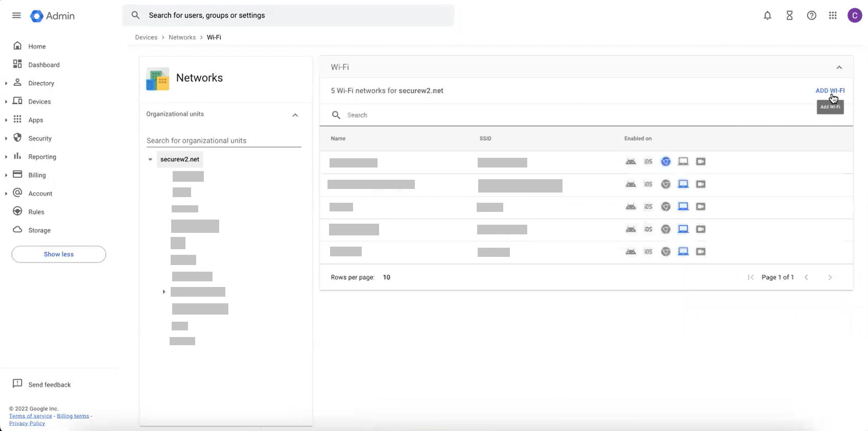Go to Reporting in the sidebar
The height and width of the screenshot is (431, 868).
[x=42, y=157]
